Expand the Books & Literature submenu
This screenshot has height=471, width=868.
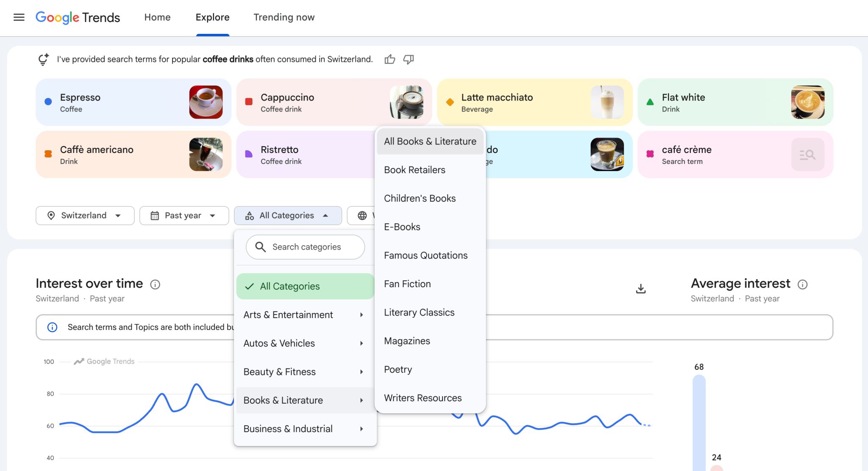point(305,400)
